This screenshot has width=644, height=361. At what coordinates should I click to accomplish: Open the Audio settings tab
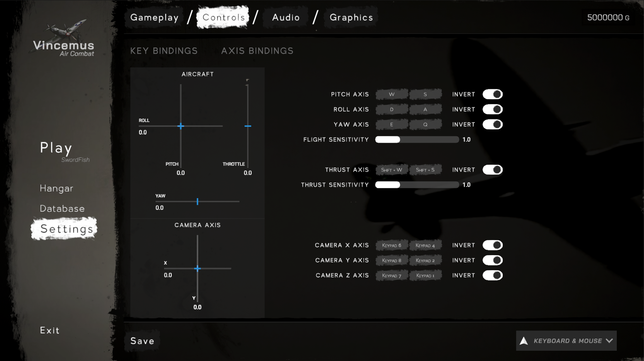286,17
